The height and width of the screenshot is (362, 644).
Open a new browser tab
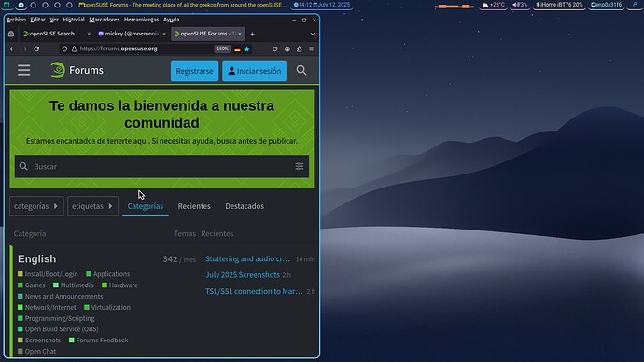[252, 35]
